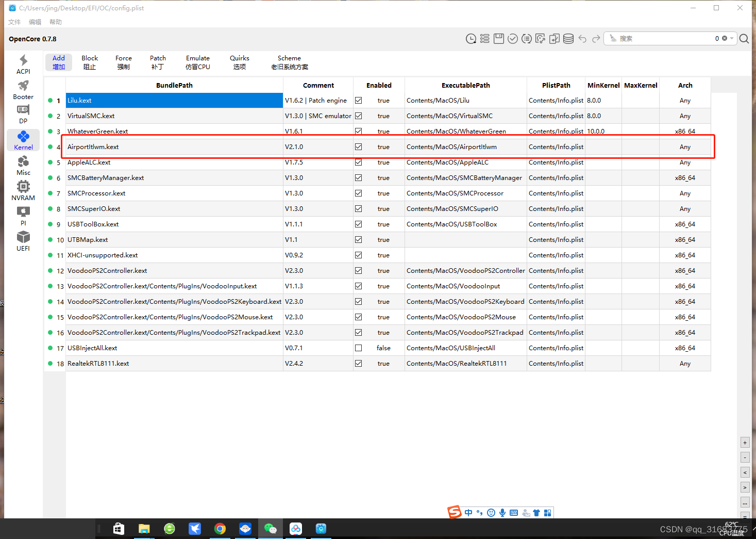Click the > move button

(x=745, y=487)
